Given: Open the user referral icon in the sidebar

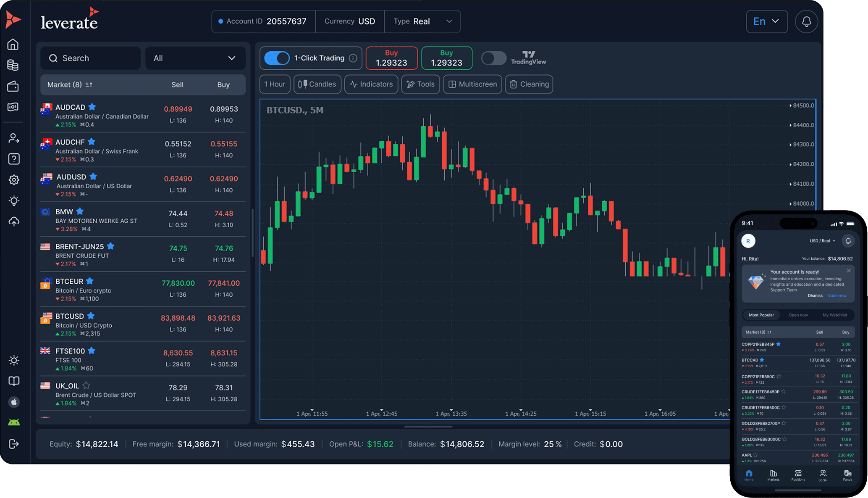Looking at the screenshot, I should [x=14, y=138].
